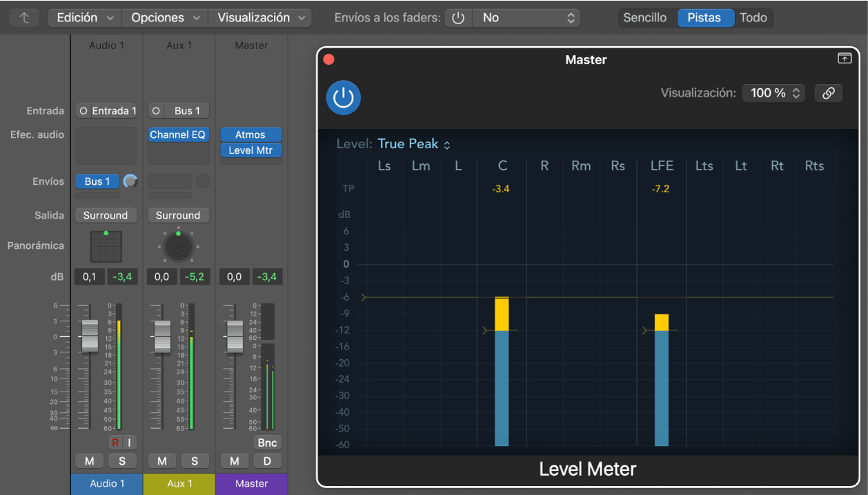Select the Aux 1 channel name strip
This screenshot has height=495, width=868.
(179, 484)
